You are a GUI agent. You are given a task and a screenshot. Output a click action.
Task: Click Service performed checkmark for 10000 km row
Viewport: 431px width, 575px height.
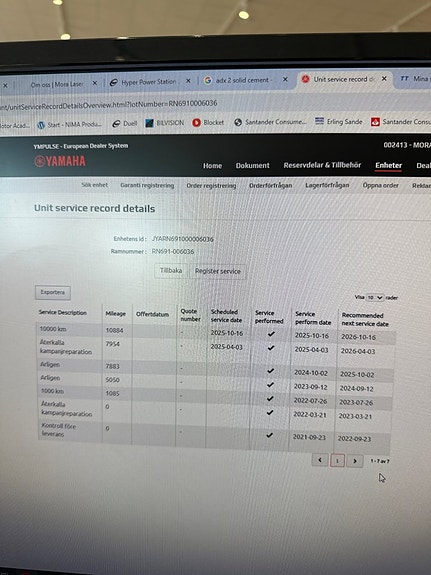(x=271, y=334)
